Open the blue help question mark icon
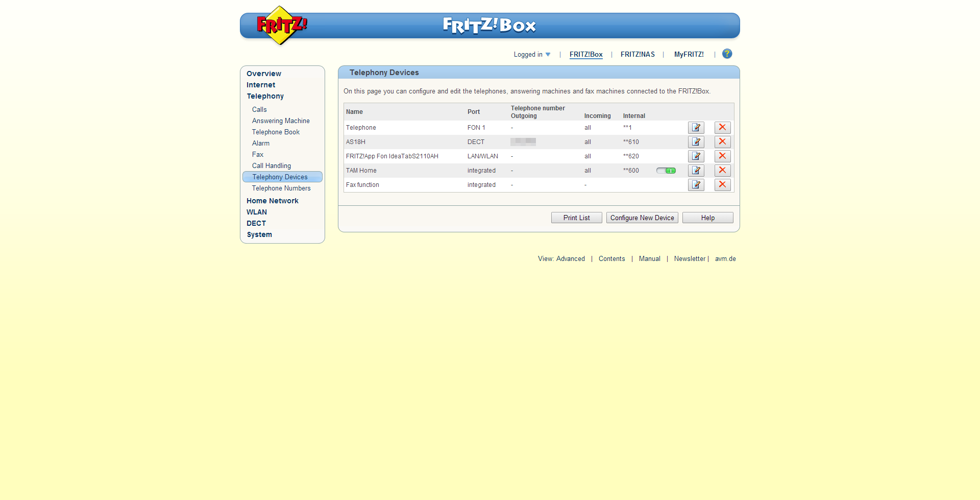The image size is (980, 500). (727, 54)
